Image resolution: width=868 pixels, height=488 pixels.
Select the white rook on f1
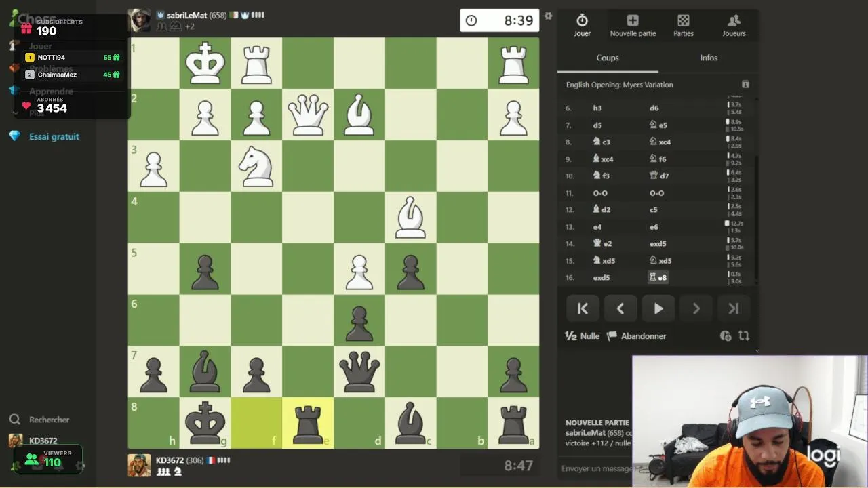[x=256, y=63]
